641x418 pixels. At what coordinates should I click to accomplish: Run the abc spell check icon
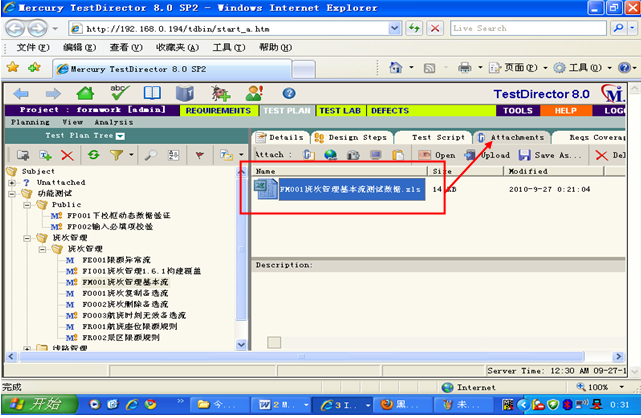point(119,93)
